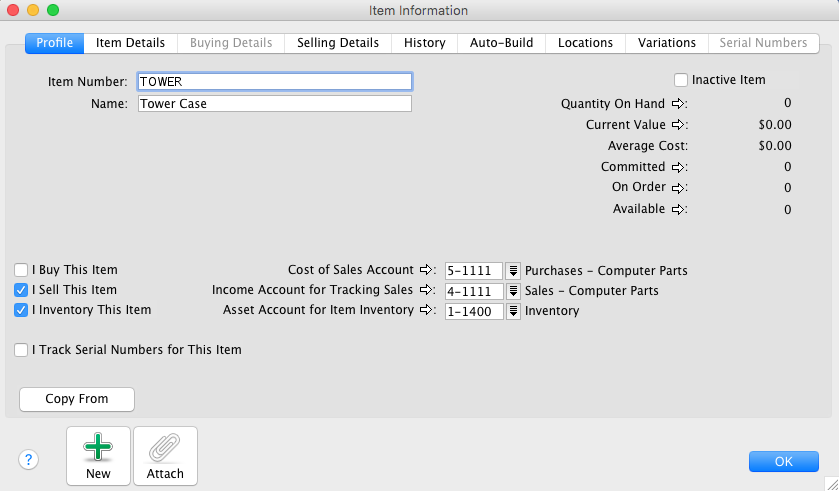Toggle the Inactive Item checkbox

pyautogui.click(x=681, y=80)
